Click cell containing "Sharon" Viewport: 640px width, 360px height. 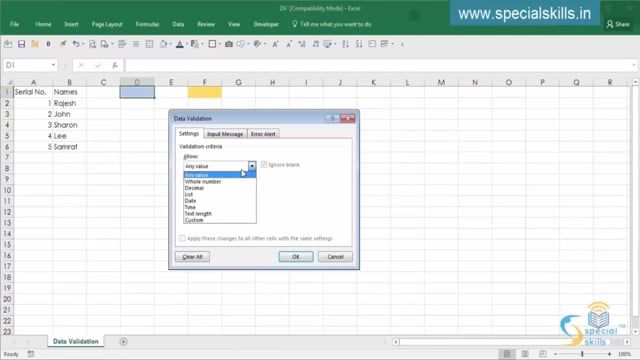69,125
